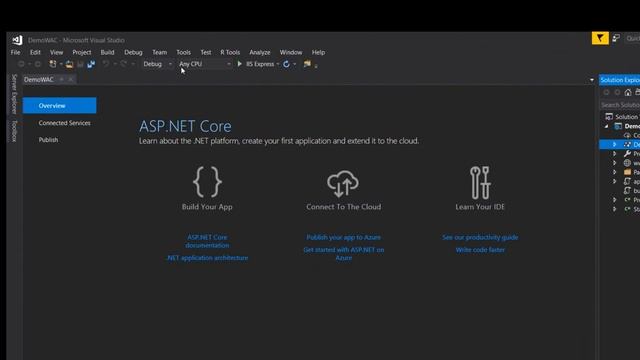
Task: Open the Publish your app to Azure link
Action: (344, 237)
